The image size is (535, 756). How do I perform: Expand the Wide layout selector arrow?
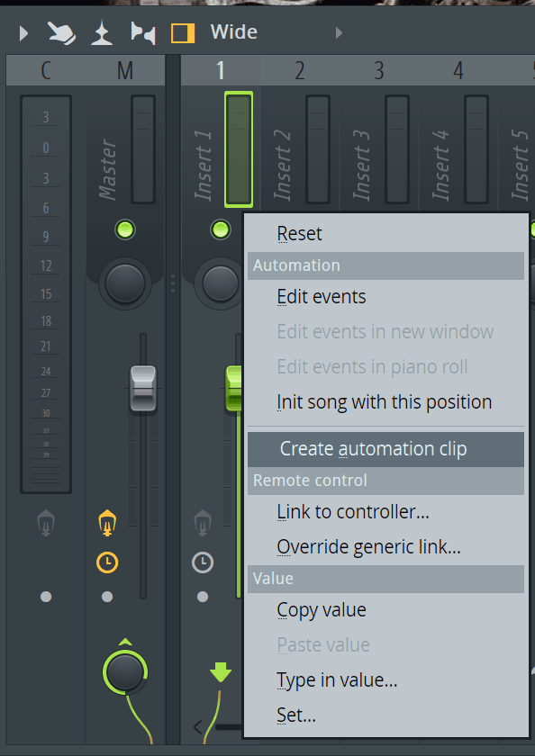click(x=339, y=32)
